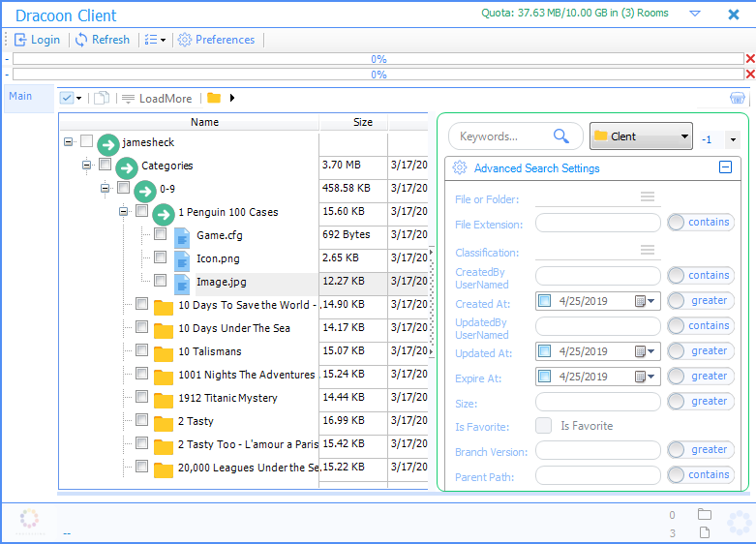Viewport: 756px width, 544px height.
Task: Click the 2 Tasty folder icon
Action: point(164,423)
